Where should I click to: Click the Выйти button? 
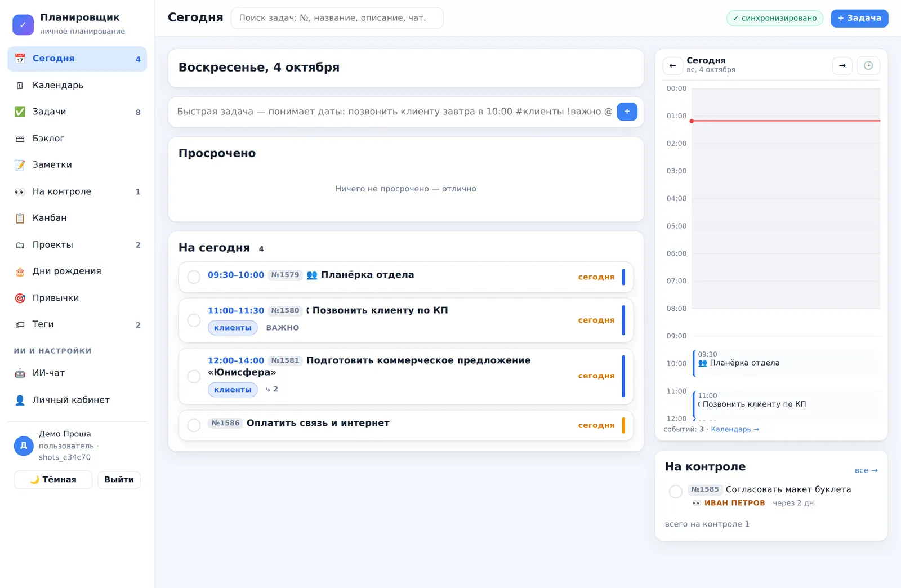pos(119,480)
